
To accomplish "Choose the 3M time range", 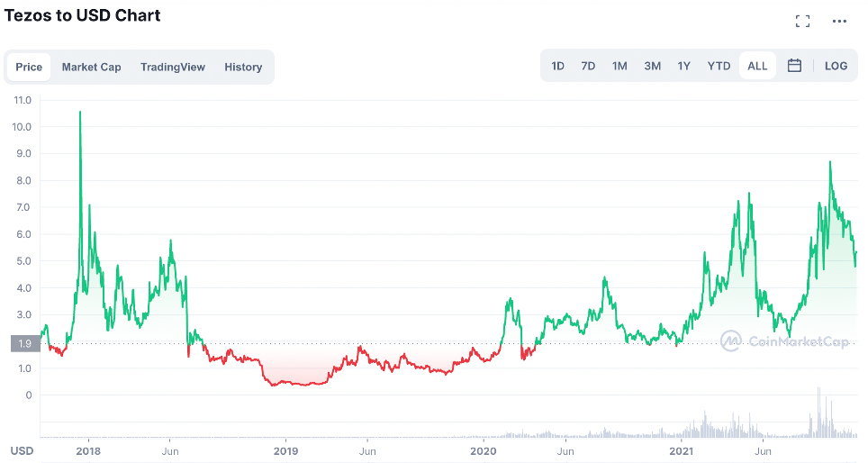I will [652, 66].
